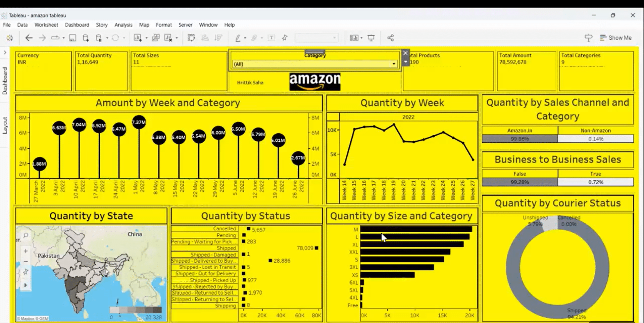Click the Save workbook toolbar icon
This screenshot has height=323, width=644.
click(72, 38)
